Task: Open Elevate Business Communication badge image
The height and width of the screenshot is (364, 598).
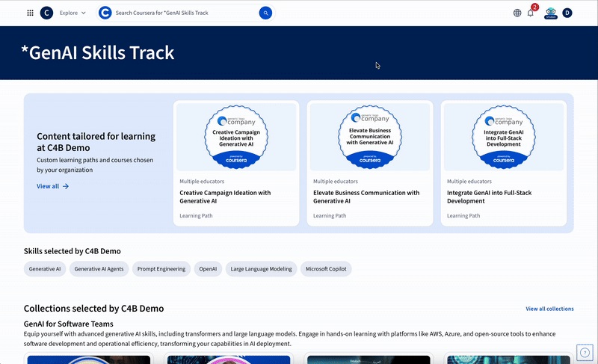Action: click(x=370, y=137)
